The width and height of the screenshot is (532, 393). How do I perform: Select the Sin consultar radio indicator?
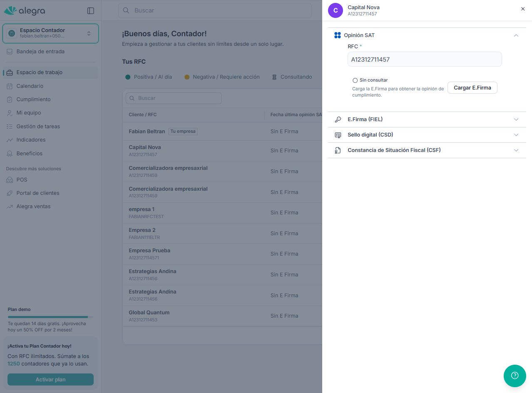(355, 80)
